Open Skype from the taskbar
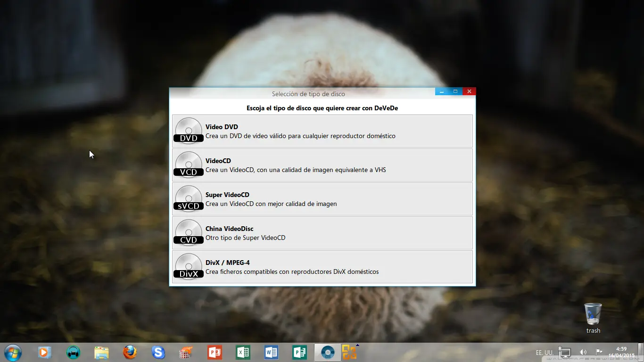This screenshot has width=644, height=362. coord(158,352)
